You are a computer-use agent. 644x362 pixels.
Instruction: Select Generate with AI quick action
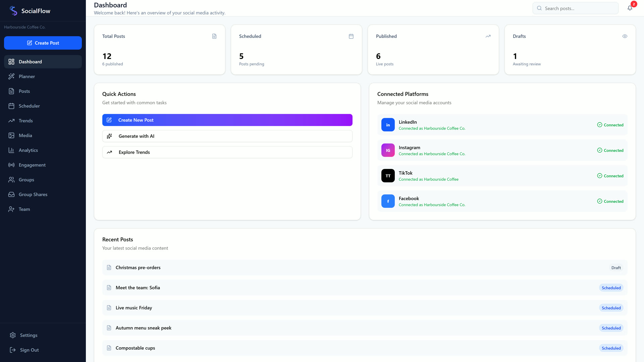tap(227, 136)
